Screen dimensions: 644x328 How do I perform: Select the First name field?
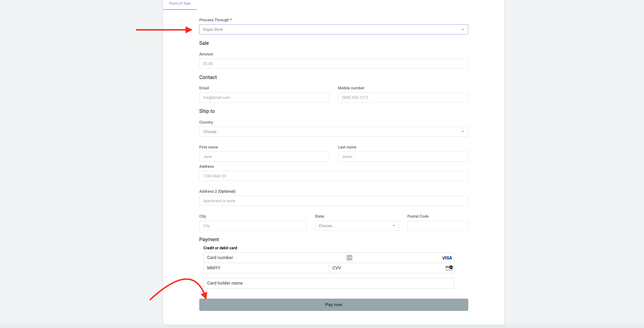click(x=264, y=157)
